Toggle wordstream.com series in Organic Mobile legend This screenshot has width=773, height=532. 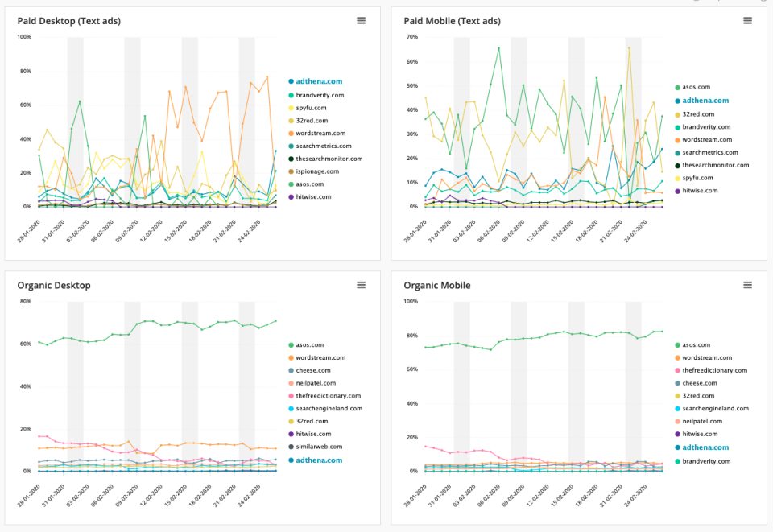point(704,358)
